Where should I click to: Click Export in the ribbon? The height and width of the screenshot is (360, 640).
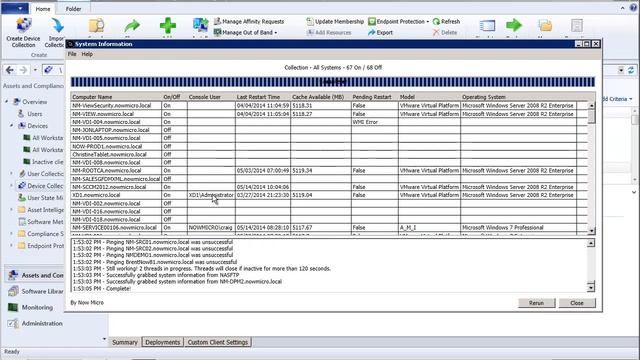pos(380,32)
